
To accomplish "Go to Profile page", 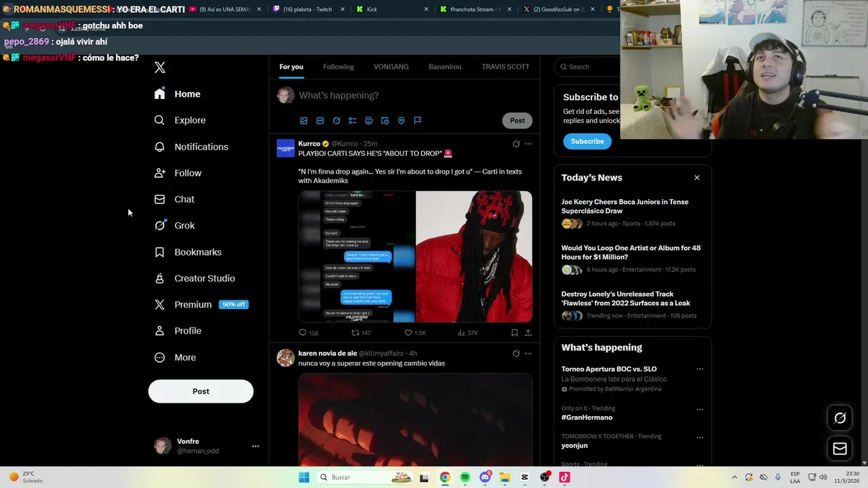I will (x=178, y=331).
